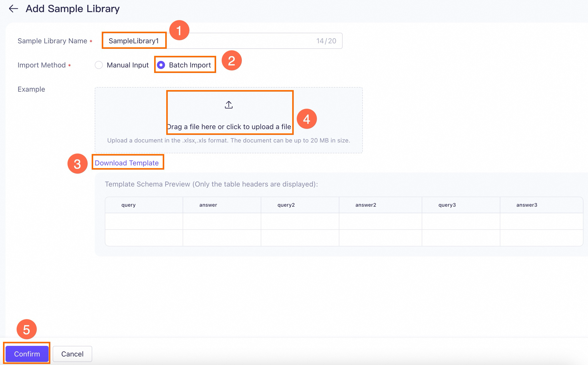Click the 'Template Schema Preview' heading text
The width and height of the screenshot is (588, 365).
[211, 184]
